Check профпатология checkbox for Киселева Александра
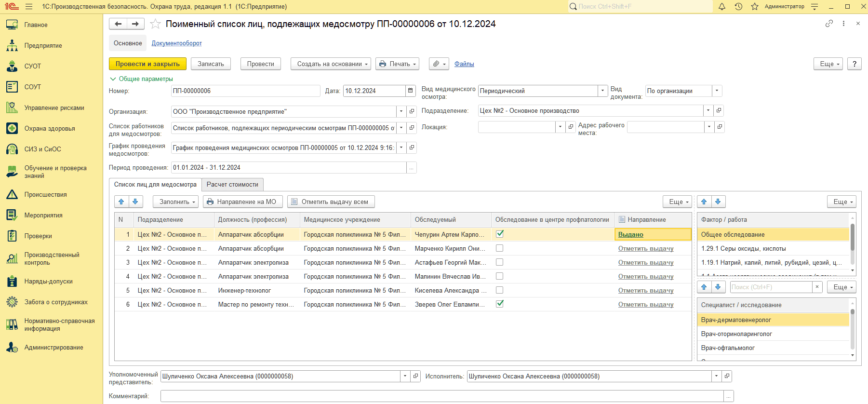This screenshot has height=404, width=868. (x=500, y=290)
